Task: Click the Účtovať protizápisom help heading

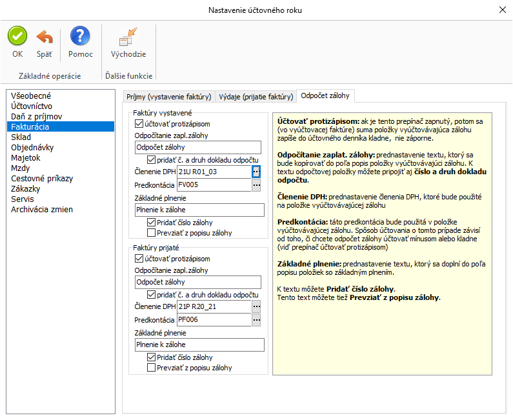Action: coord(318,121)
